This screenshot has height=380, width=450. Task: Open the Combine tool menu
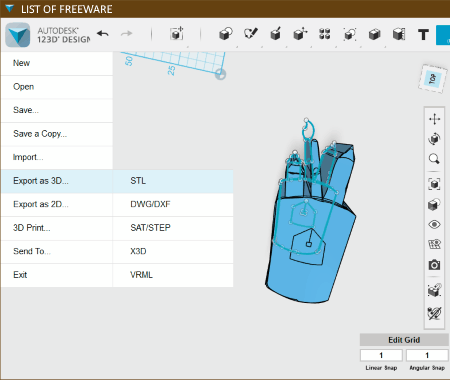[x=374, y=34]
